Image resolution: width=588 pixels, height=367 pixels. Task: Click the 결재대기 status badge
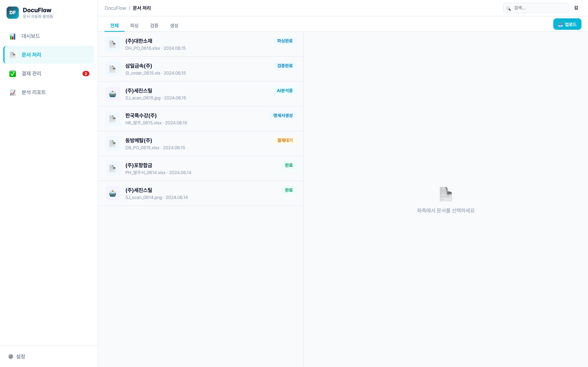[x=285, y=140]
